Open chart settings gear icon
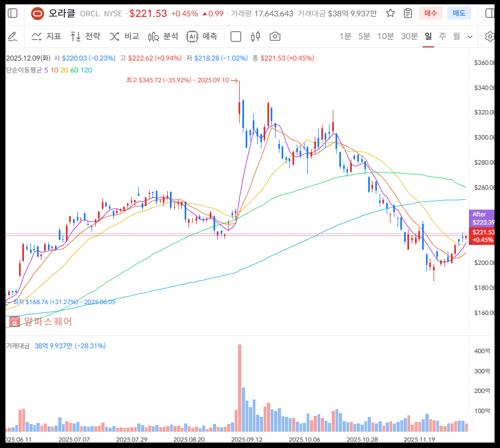This screenshot has width=500, height=448. 489,37
